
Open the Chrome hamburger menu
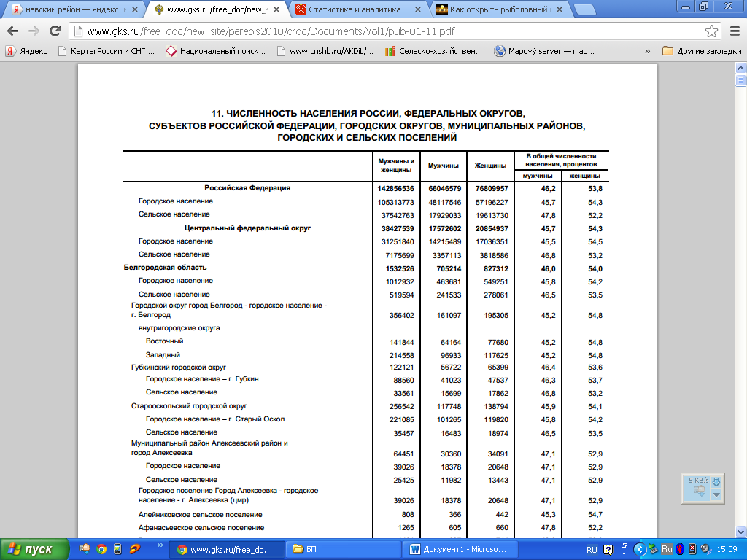(735, 31)
